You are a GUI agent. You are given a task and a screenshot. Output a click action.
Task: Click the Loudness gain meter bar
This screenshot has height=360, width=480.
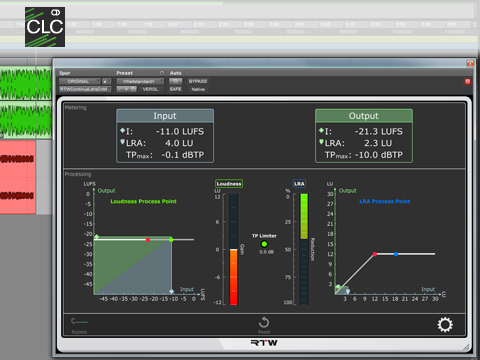(x=234, y=249)
